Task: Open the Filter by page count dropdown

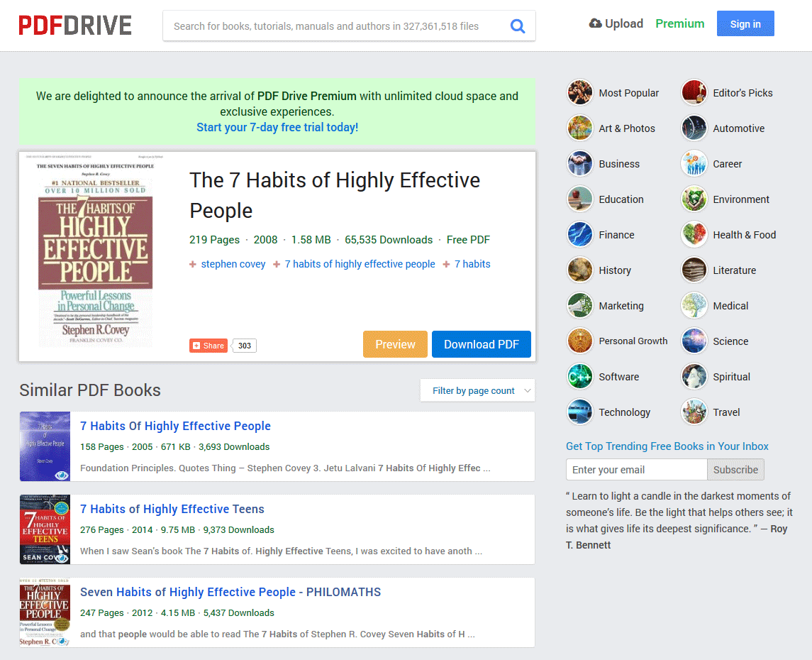Action: pyautogui.click(x=477, y=390)
